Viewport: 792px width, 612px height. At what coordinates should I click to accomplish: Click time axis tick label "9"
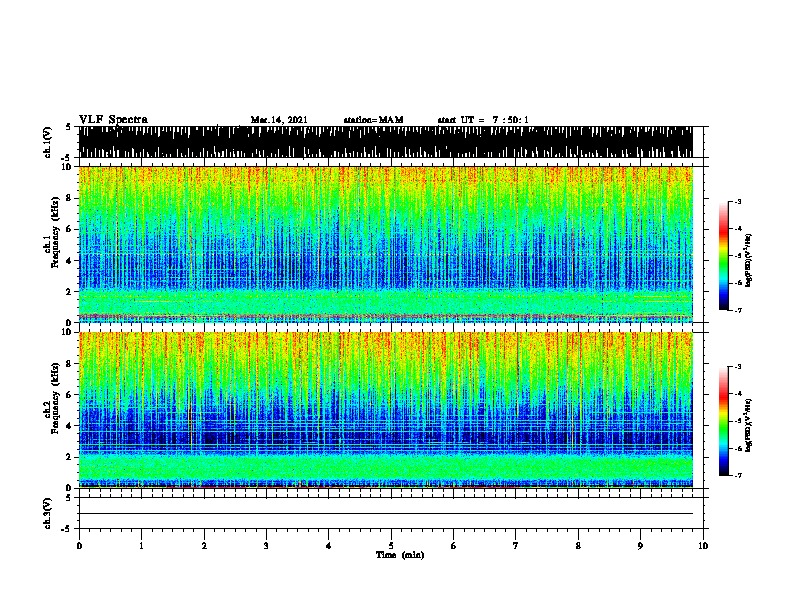click(640, 546)
